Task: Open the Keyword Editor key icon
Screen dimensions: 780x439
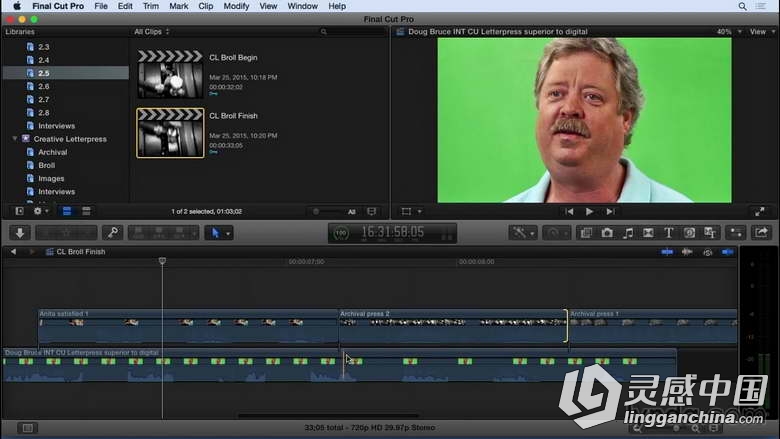Action: click(x=112, y=233)
